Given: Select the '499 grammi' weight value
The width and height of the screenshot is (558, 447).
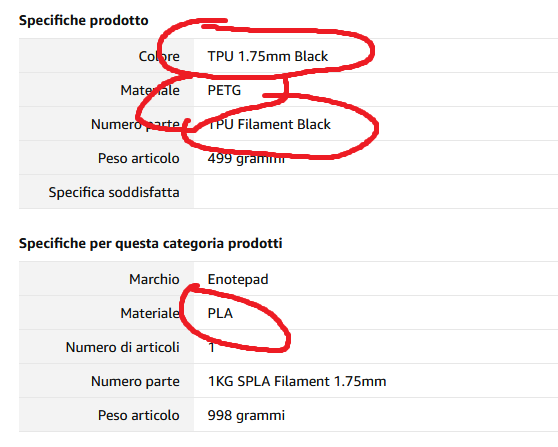Looking at the screenshot, I should tap(246, 158).
